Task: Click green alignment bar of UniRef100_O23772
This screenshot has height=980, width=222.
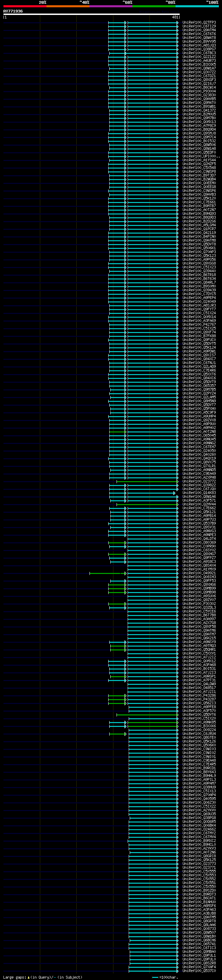Action: tap(147, 481)
